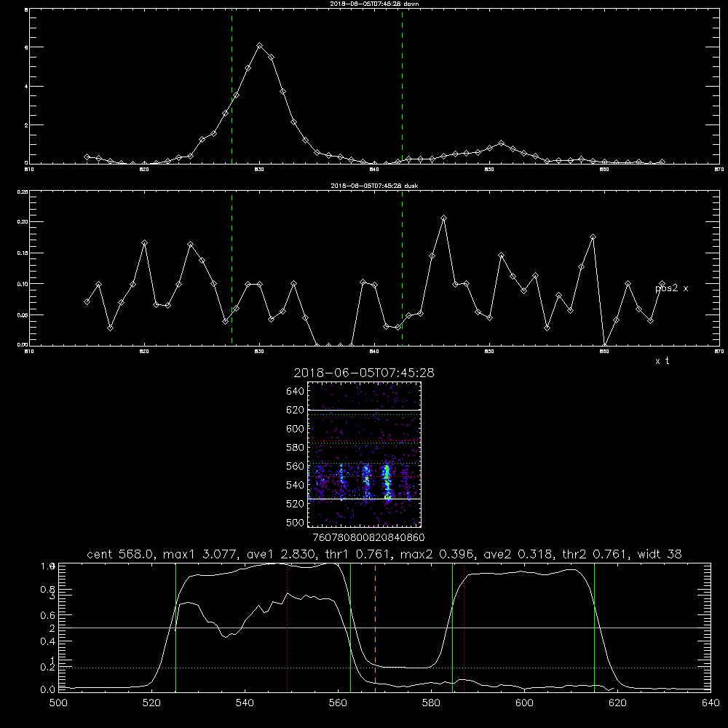Click the '580' x-axis label of profile plot
728x728 pixels.
point(431,703)
